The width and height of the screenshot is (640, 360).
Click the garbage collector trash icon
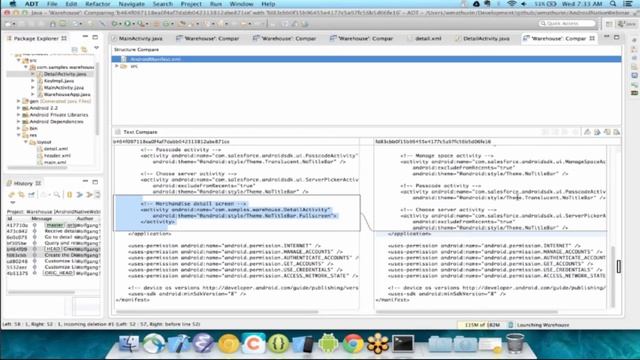tap(511, 325)
